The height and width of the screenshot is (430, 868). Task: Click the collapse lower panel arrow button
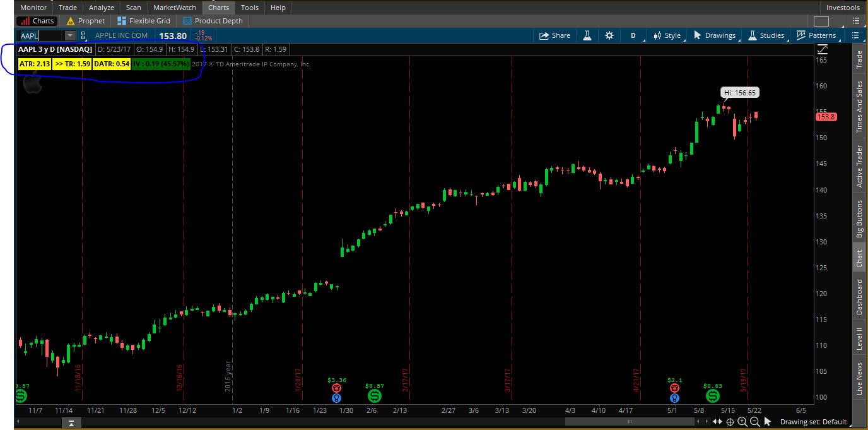click(71, 423)
